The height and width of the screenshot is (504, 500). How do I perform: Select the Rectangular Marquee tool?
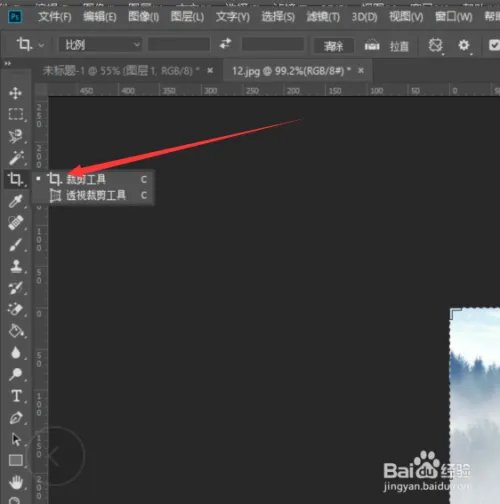15,114
